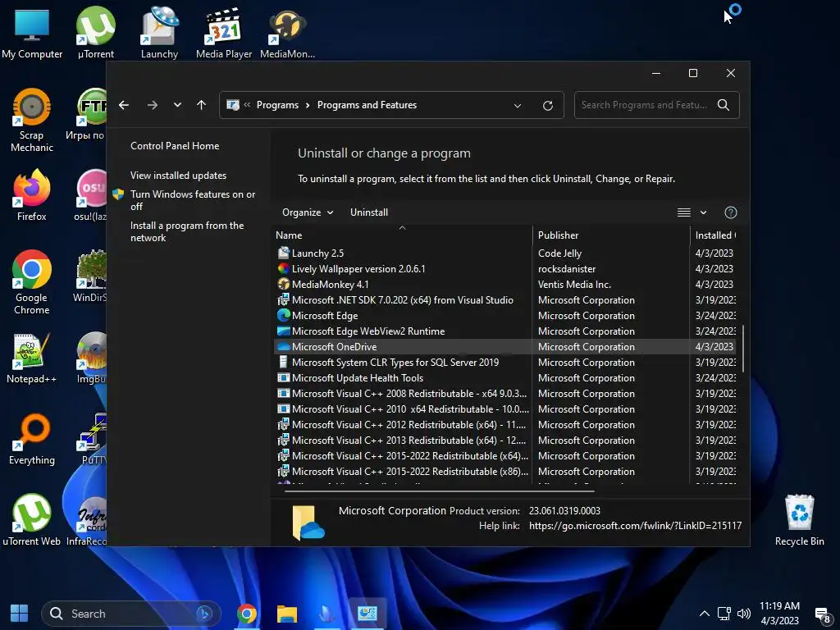840x630 pixels.
Task: Go back with the back arrow
Action: coord(124,105)
